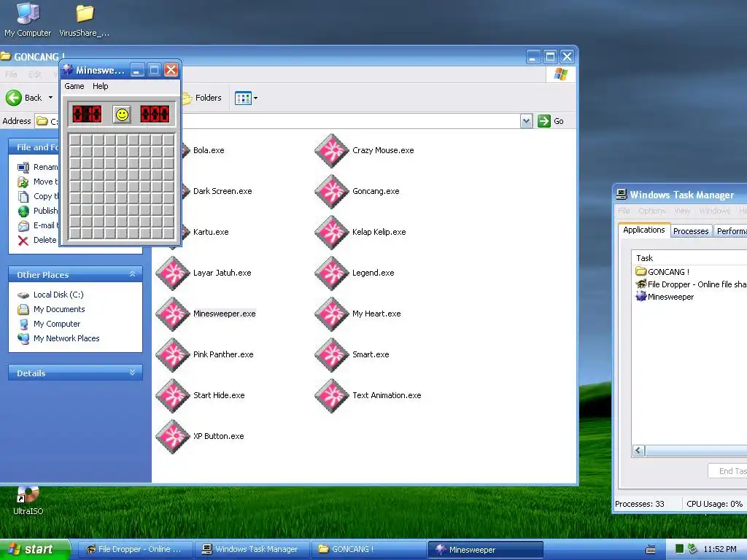
Task: Open Local Disk (C:) in Other Places
Action: pyautogui.click(x=58, y=295)
